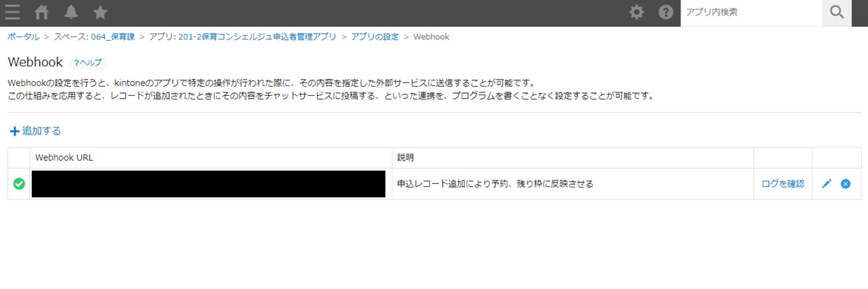Image resolution: width=868 pixels, height=289 pixels.
Task: Navigate to ポータル breadcrumb
Action: [x=23, y=37]
